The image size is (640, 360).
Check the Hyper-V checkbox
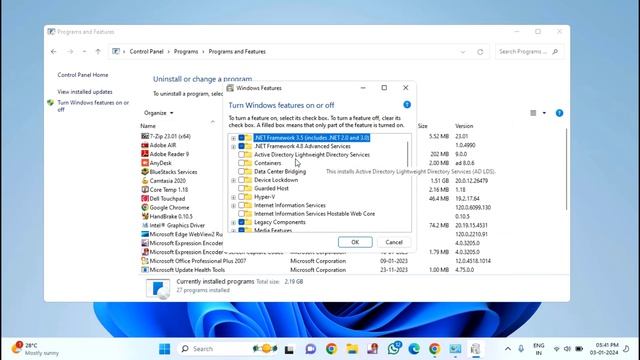pyautogui.click(x=241, y=197)
